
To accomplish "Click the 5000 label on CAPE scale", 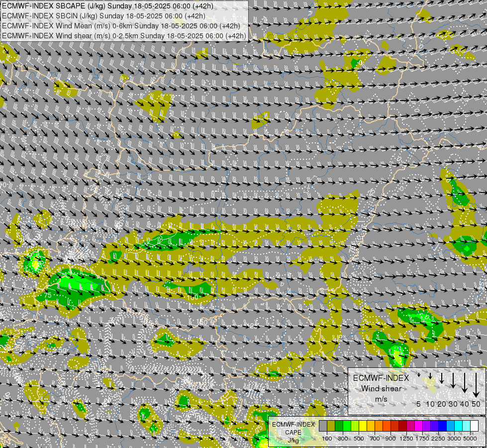I will pyautogui.click(x=470, y=439).
